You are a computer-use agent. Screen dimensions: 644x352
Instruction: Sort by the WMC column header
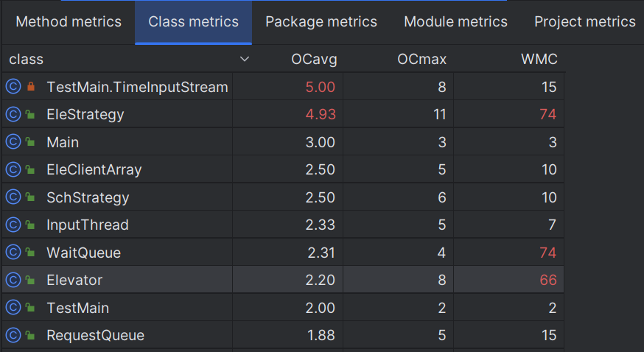click(539, 59)
